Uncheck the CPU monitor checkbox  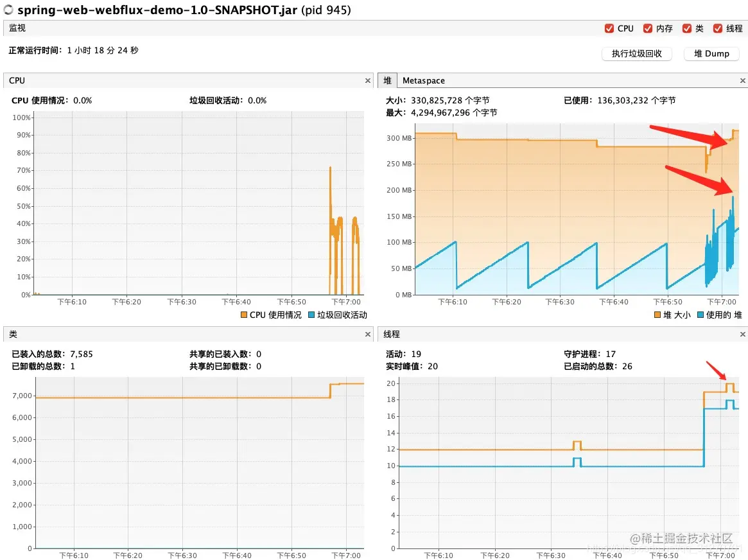(609, 29)
